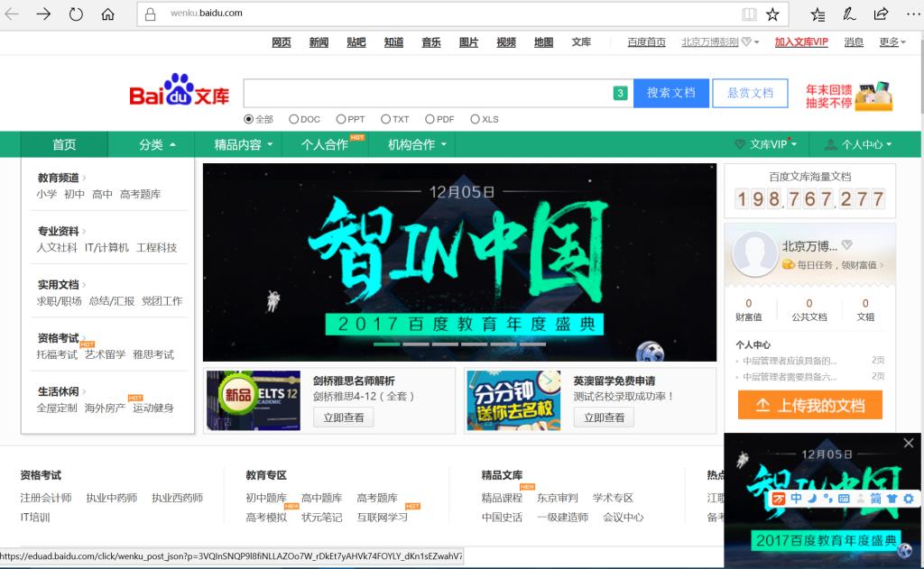Image resolution: width=924 pixels, height=569 pixels.
Task: Open the web notes pen icon
Action: click(x=849, y=14)
